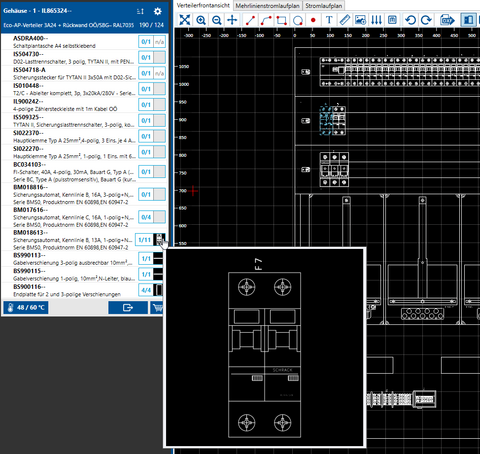The height and width of the screenshot is (454, 480).
Task: Open the settings gear in Gehäuse header
Action: (158, 11)
